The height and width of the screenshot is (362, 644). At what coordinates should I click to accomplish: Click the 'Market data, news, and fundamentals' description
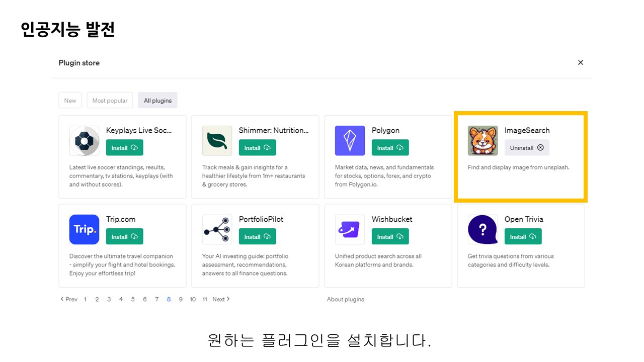click(384, 176)
